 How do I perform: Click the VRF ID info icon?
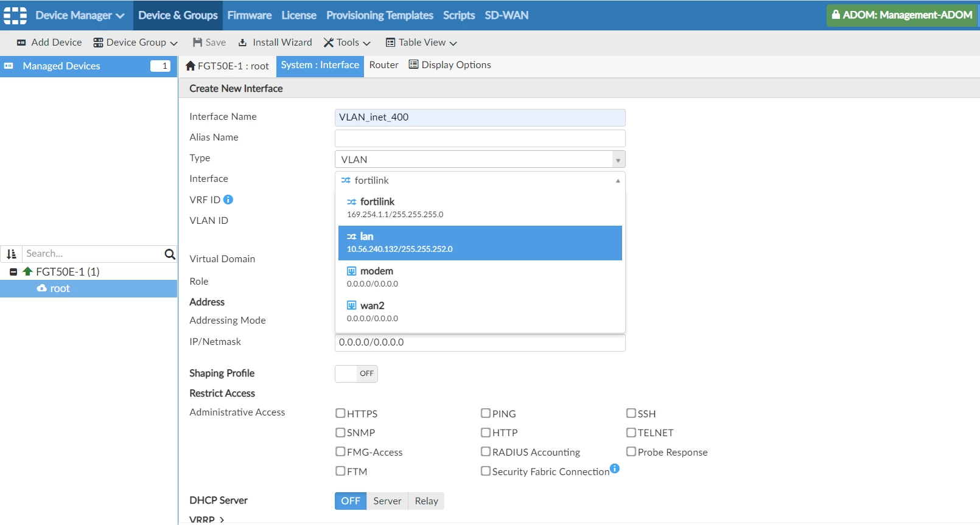(228, 200)
